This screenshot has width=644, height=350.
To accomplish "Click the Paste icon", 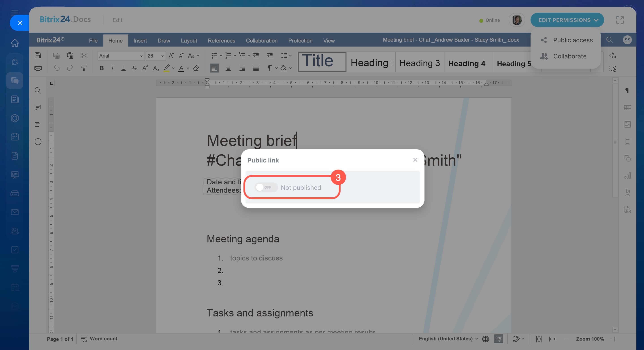I will pos(70,55).
